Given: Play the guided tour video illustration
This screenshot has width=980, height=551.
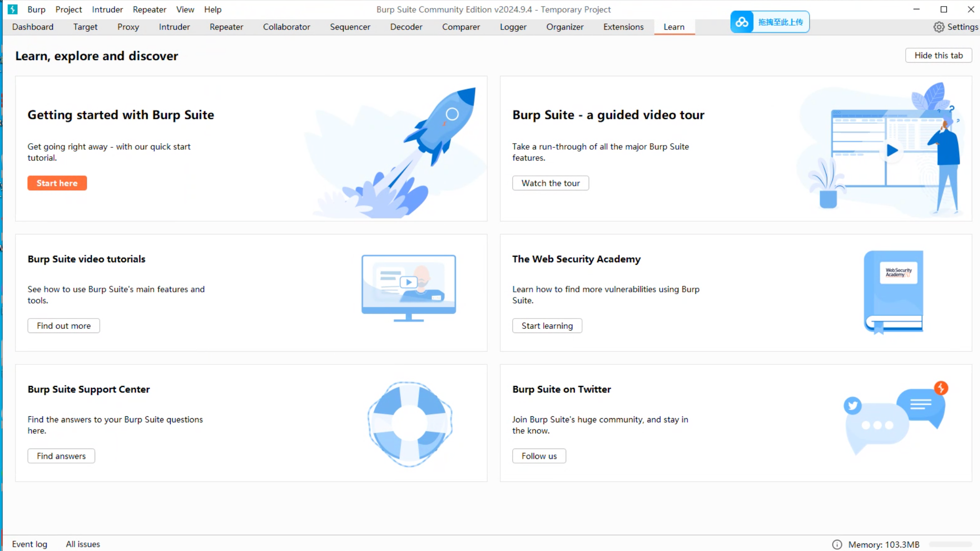Looking at the screenshot, I should 892,151.
